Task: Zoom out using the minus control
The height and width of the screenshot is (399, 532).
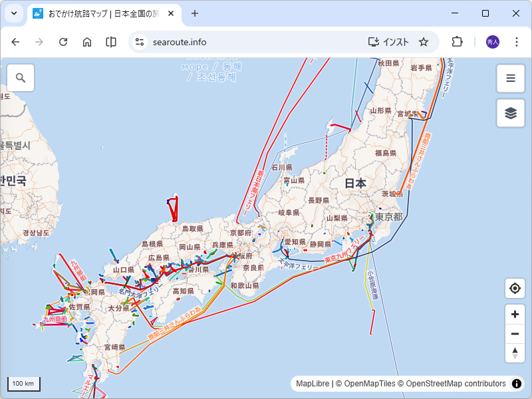Action: point(515,334)
